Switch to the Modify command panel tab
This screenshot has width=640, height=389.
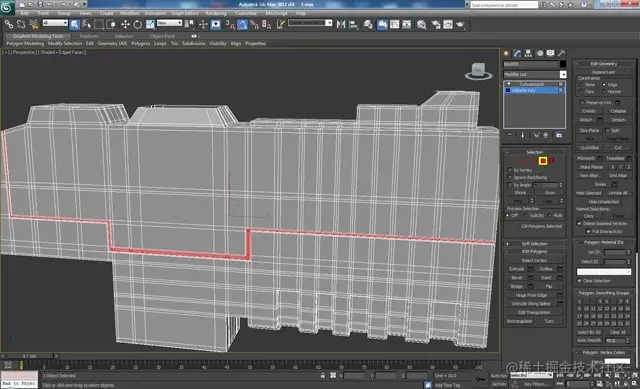pos(518,53)
